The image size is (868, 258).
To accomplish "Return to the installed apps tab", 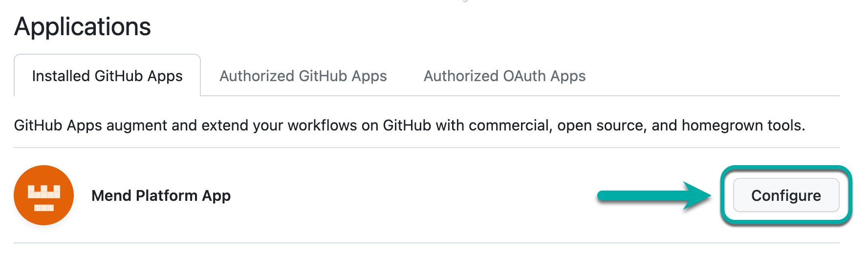I will tap(107, 76).
